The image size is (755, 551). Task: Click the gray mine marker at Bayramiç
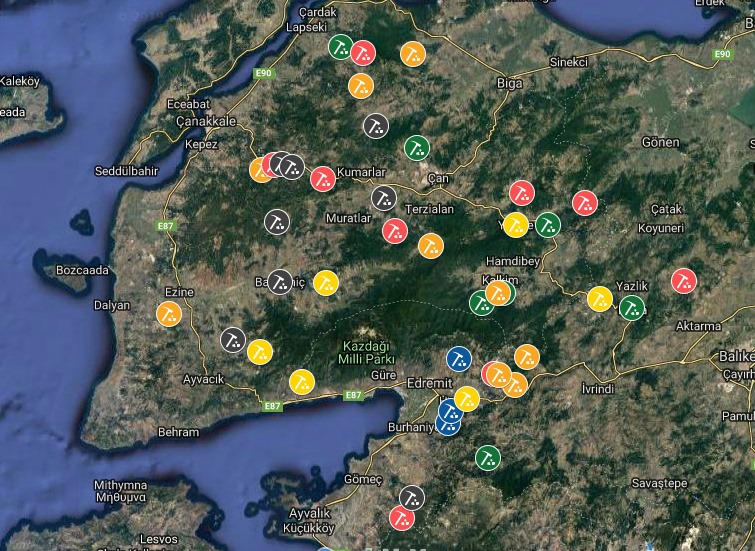click(x=280, y=282)
